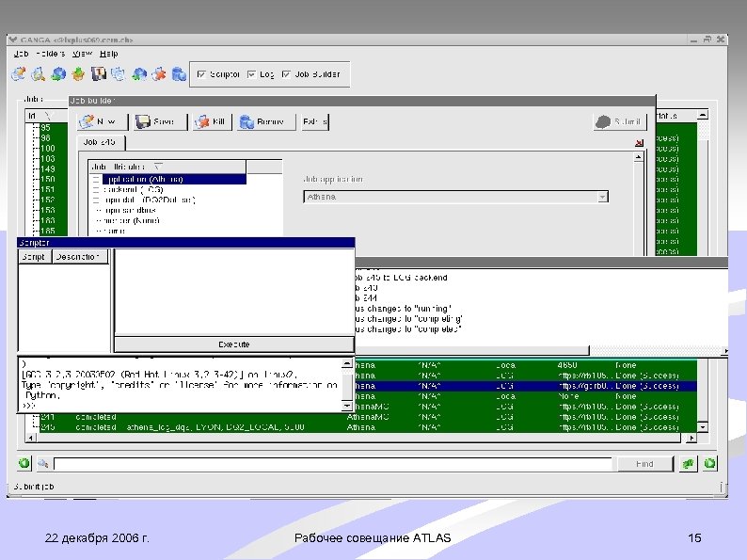Click the red star kill icon in main toolbar
The height and width of the screenshot is (560, 747).
tap(159, 73)
